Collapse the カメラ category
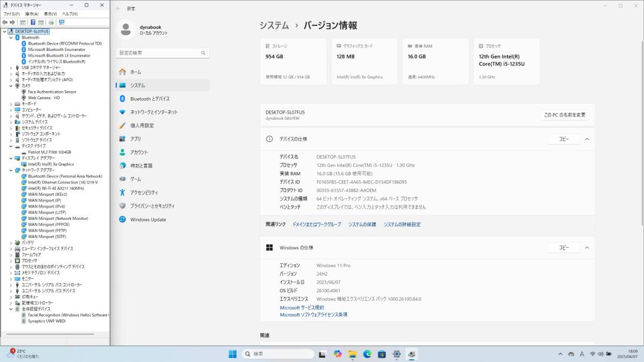The image size is (644, 362). 11,86
